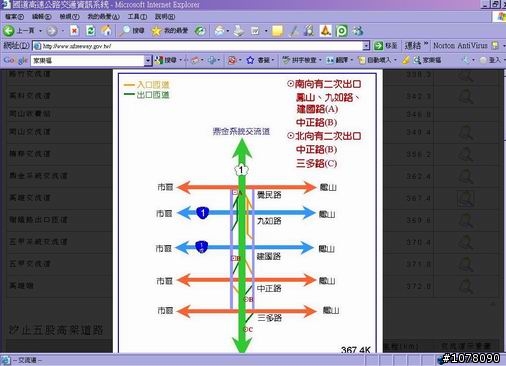Click the 搜尋 button on the Google toolbar
This screenshot has width=506, height=366.
[x=166, y=60]
